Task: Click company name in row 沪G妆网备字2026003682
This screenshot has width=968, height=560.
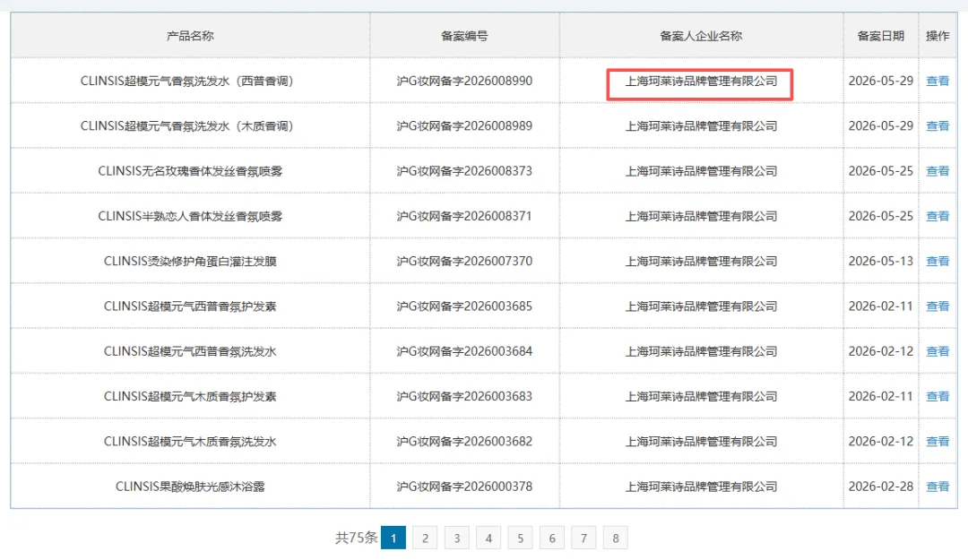Action: 701,442
